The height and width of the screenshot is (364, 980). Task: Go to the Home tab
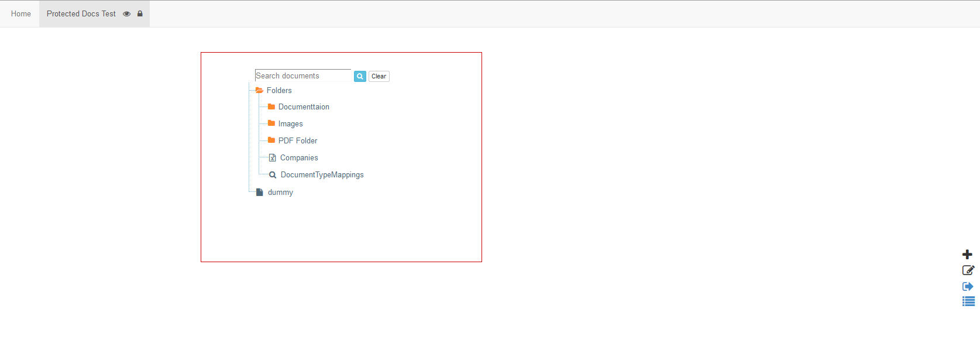21,14
